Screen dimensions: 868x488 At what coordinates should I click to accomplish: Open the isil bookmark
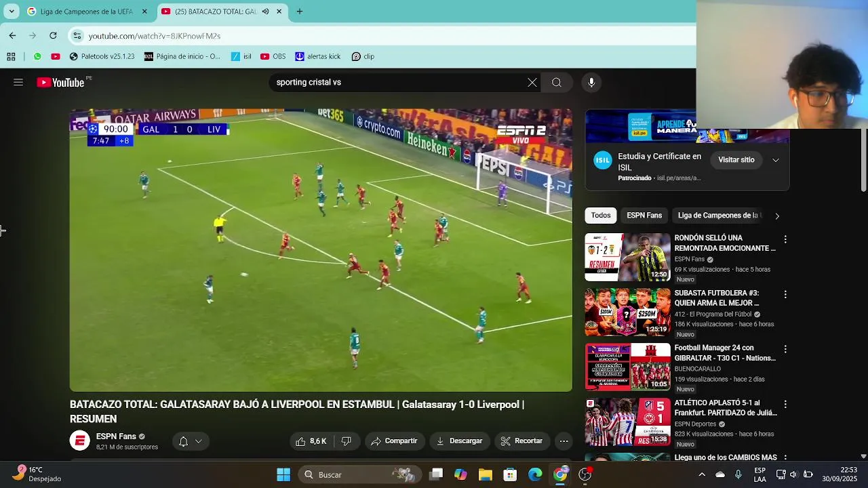tap(242, 56)
